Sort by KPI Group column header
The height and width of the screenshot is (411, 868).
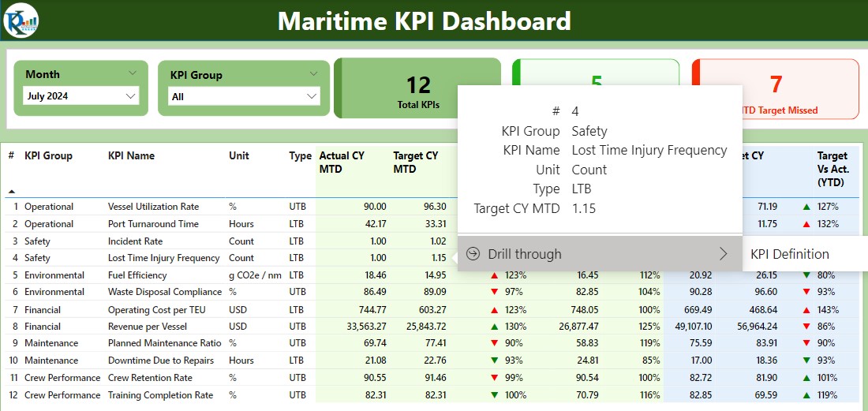click(49, 156)
